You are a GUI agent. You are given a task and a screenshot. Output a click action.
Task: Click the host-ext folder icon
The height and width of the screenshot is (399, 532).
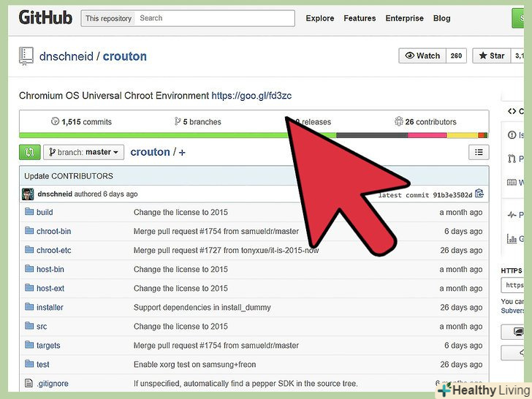[x=29, y=288]
